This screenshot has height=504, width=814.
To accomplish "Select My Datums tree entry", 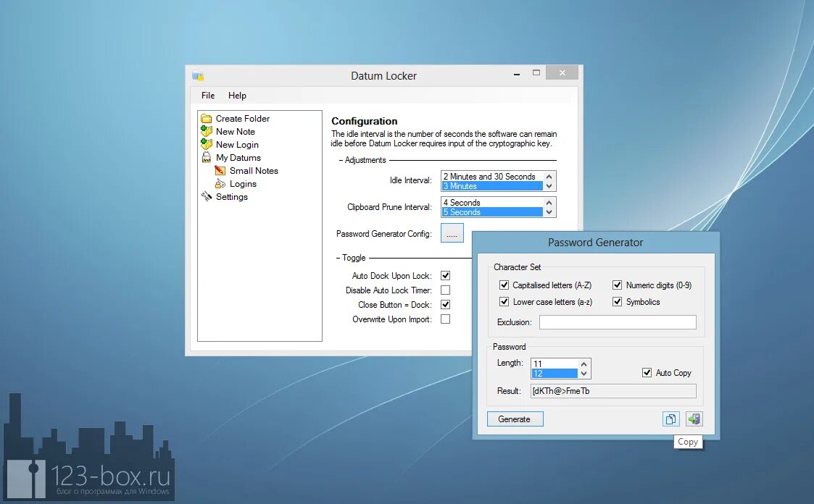I will [x=238, y=158].
